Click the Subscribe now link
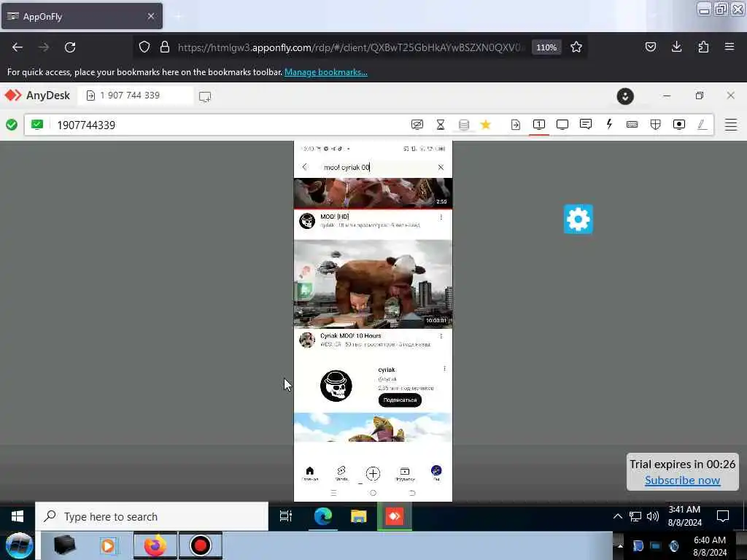The height and width of the screenshot is (560, 747). [682, 481]
